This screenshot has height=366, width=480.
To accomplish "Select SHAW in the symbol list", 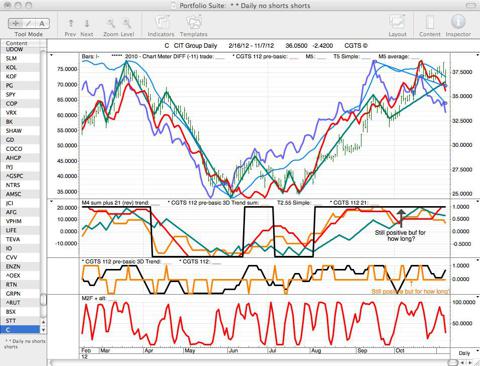I will 21,131.
